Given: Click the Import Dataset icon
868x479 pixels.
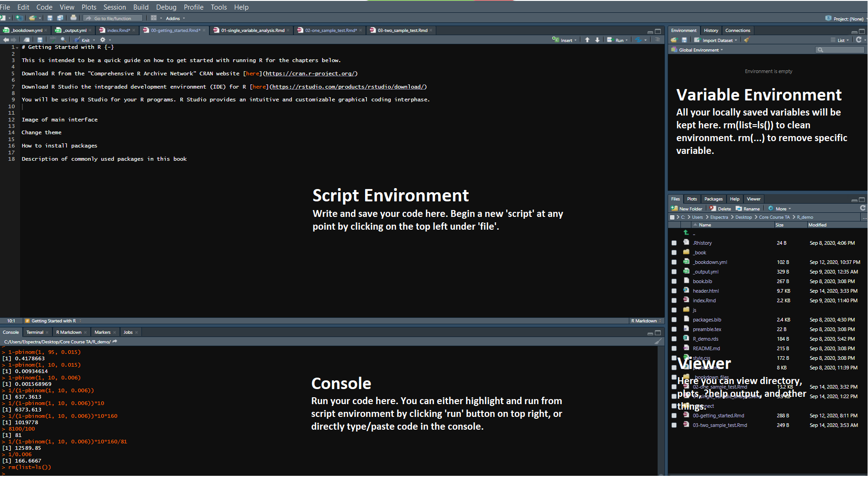Looking at the screenshot, I should pyautogui.click(x=697, y=40).
